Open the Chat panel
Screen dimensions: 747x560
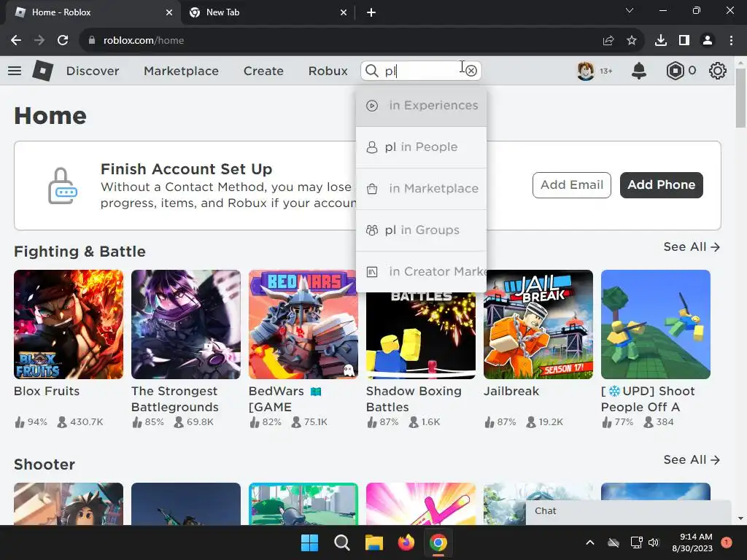coord(628,511)
